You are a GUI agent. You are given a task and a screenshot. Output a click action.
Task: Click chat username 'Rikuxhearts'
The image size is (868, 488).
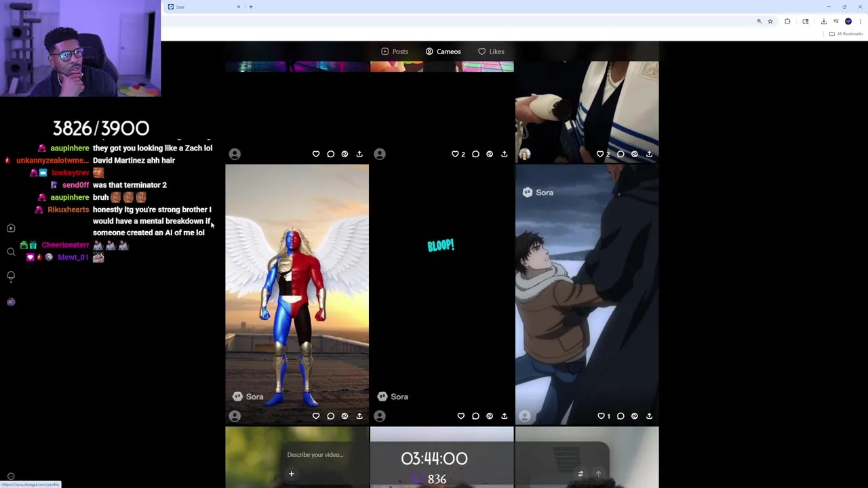[68, 210]
